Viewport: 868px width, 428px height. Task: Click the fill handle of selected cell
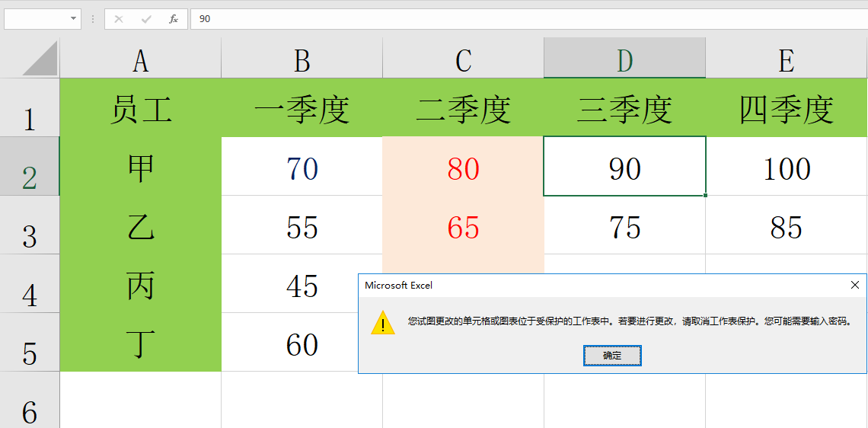pyautogui.click(x=705, y=196)
